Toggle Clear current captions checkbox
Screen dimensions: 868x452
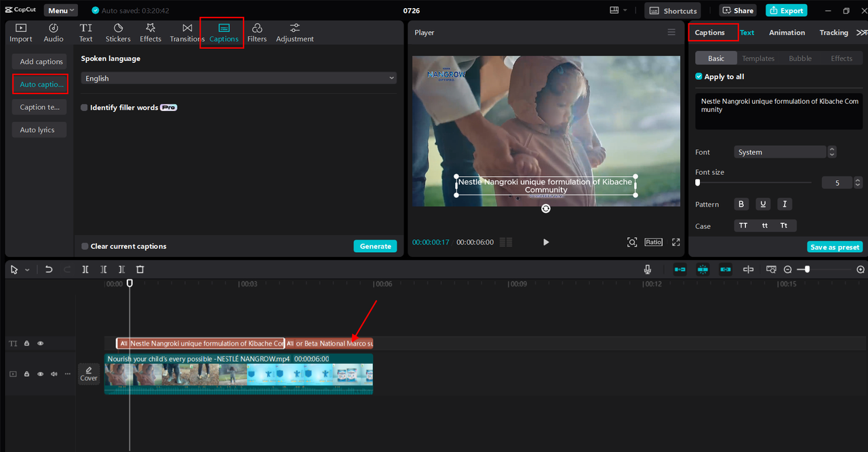[85, 246]
